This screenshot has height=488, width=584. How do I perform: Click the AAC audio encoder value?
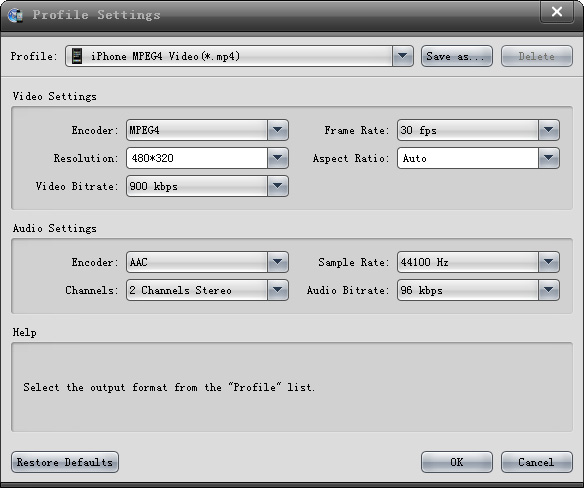[x=139, y=262]
